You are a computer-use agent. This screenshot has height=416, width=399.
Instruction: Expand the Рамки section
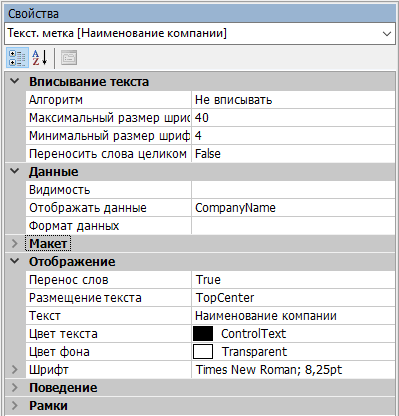coord(15,405)
